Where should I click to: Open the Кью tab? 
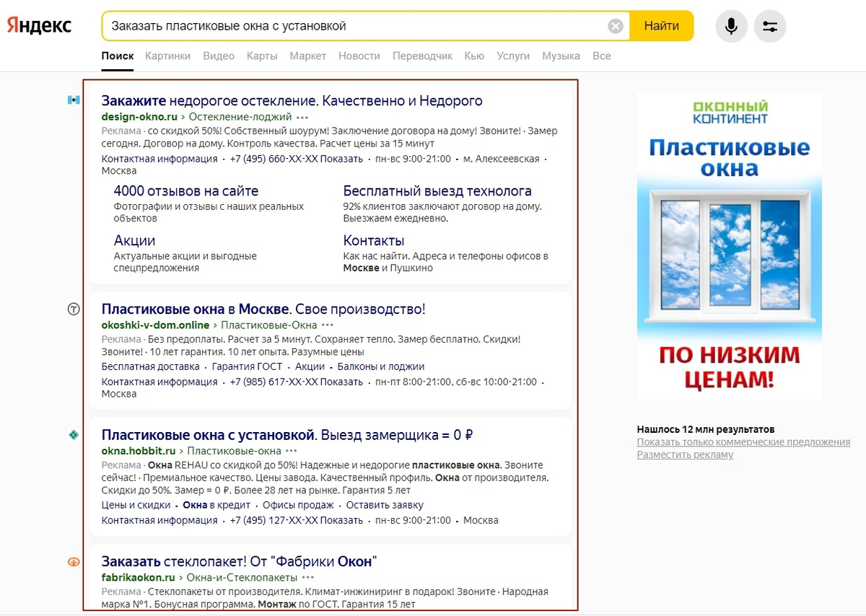pyautogui.click(x=474, y=56)
